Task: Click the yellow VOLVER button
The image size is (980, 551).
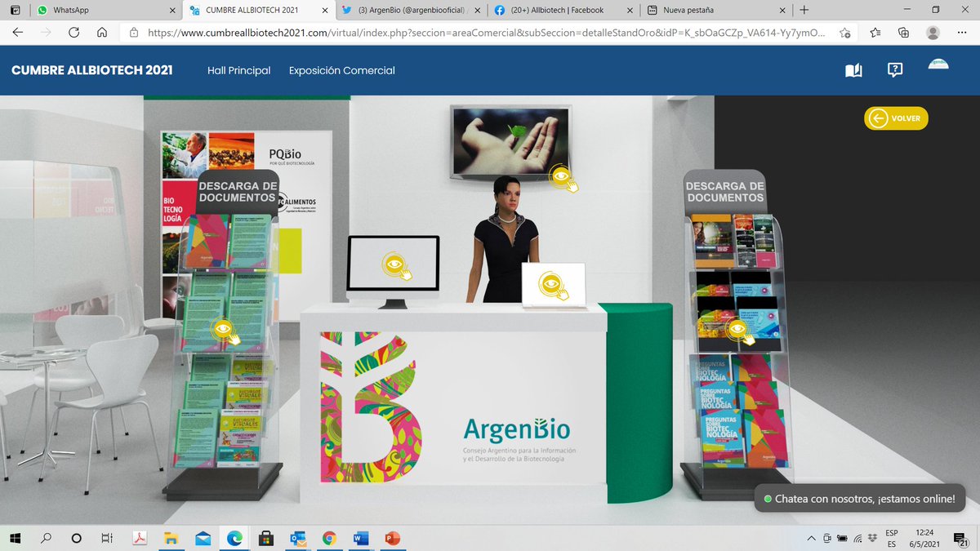Action: (x=896, y=118)
